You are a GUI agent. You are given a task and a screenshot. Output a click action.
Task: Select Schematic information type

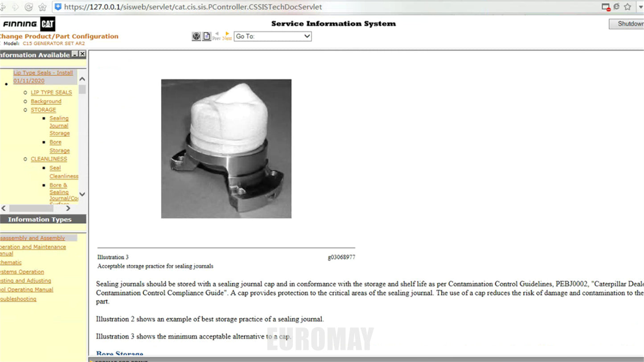tap(11, 263)
